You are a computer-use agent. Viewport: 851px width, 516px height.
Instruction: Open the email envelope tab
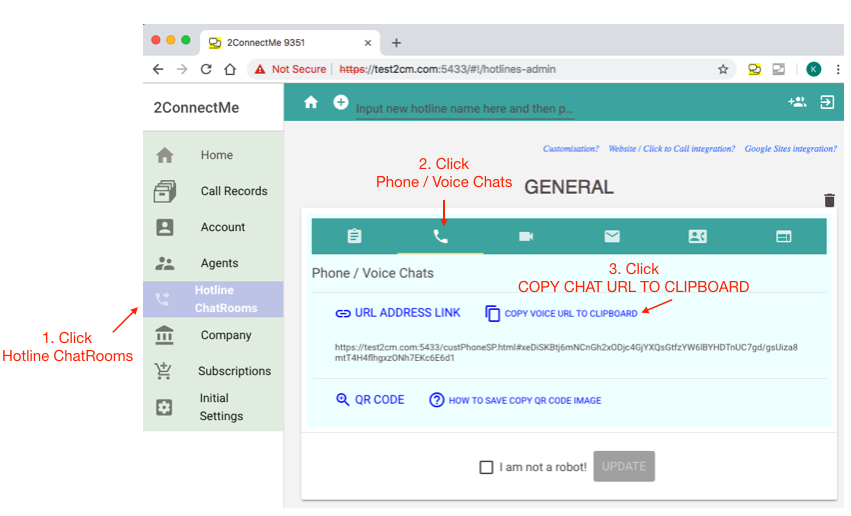click(612, 236)
